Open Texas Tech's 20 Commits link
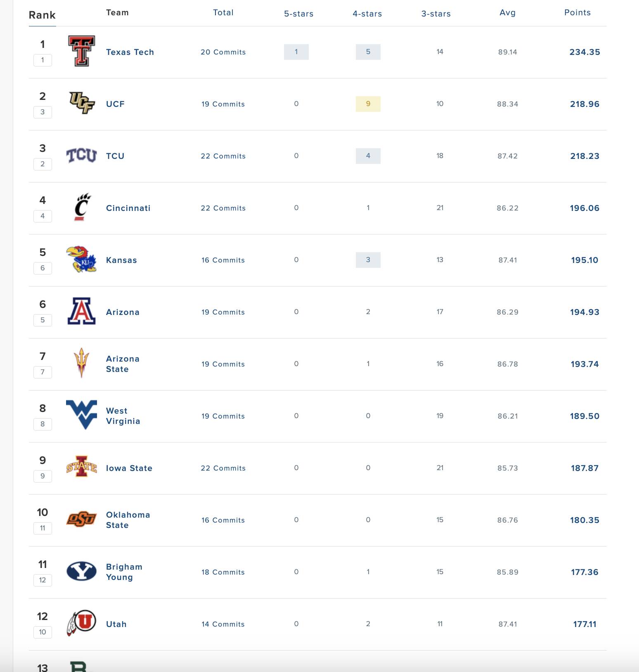Viewport: 639px width, 672px height. [223, 52]
